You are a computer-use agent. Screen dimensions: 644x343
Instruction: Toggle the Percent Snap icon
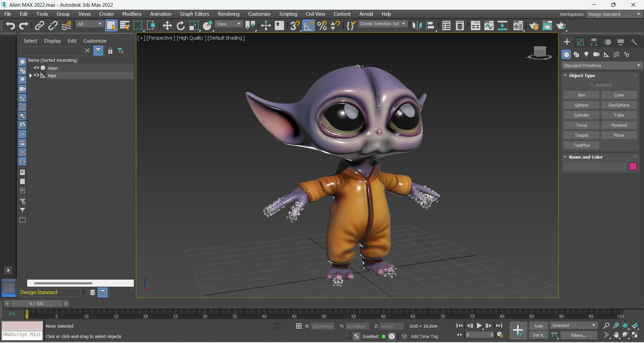(x=322, y=25)
